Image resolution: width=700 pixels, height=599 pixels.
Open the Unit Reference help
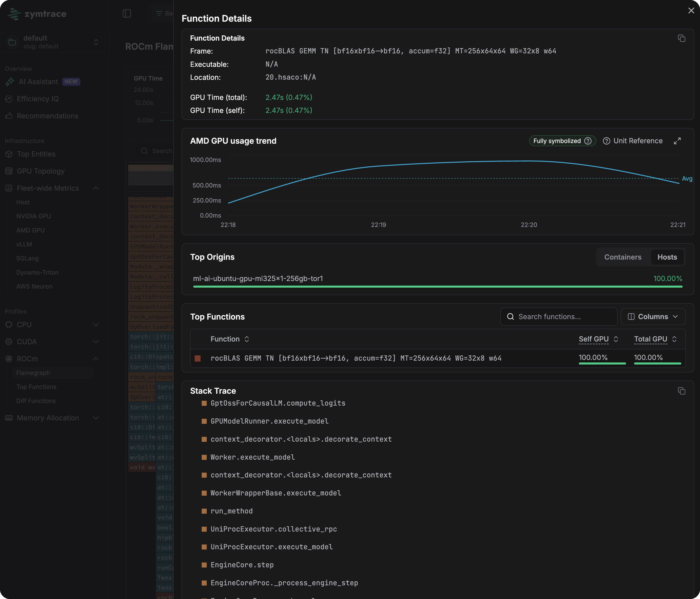(633, 141)
